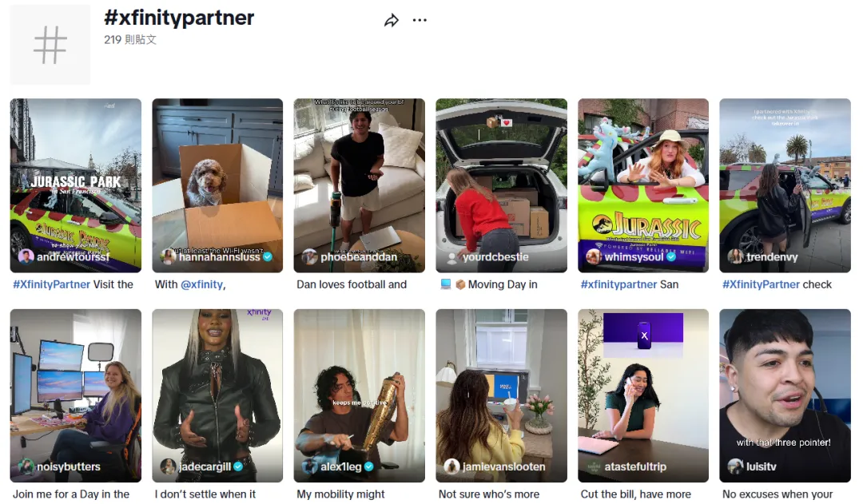Screen dimensions: 863x504
Task: Click the large hashtag symbol tile
Action: (x=50, y=45)
